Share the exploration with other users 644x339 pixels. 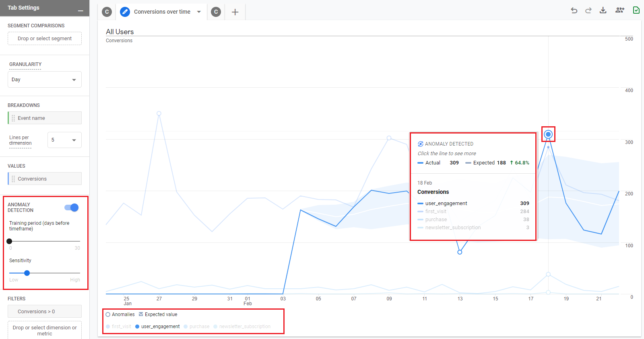click(x=620, y=10)
